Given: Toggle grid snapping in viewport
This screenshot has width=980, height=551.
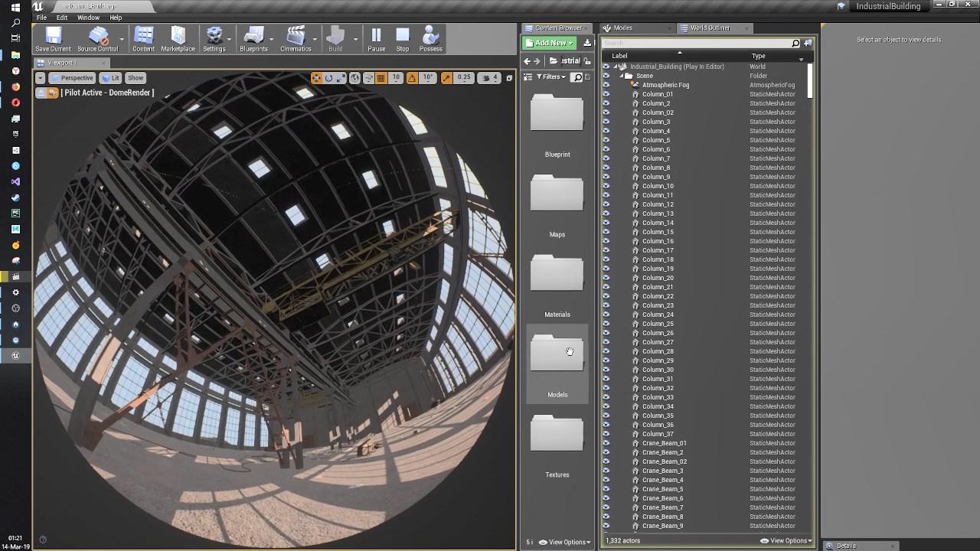Looking at the screenshot, I should coord(381,78).
